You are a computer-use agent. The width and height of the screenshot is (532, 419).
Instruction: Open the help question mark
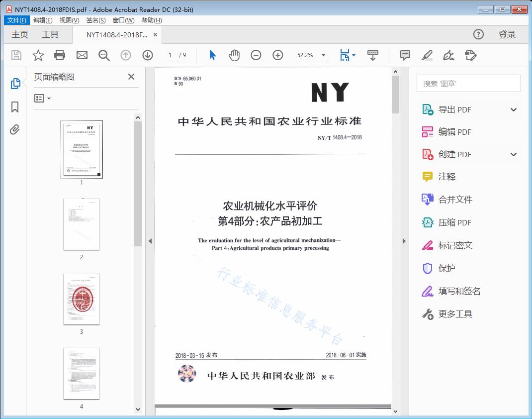click(478, 34)
